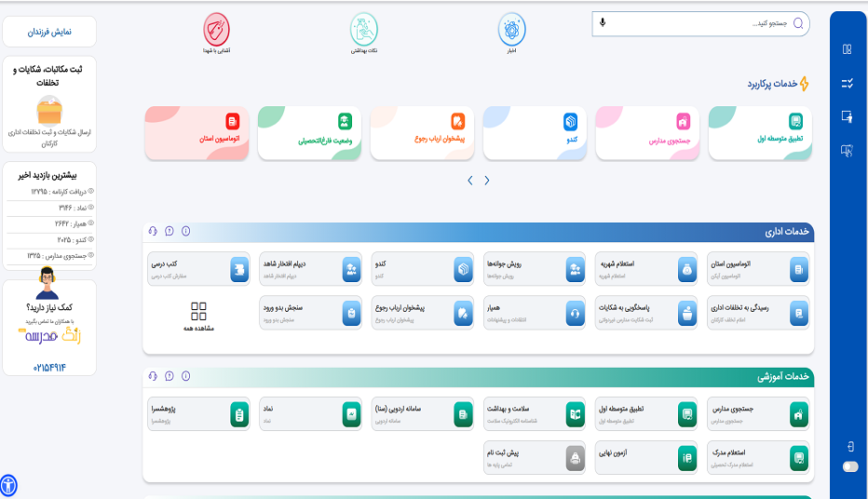Click the headset support icon in خدمات اداری header

[x=153, y=232]
